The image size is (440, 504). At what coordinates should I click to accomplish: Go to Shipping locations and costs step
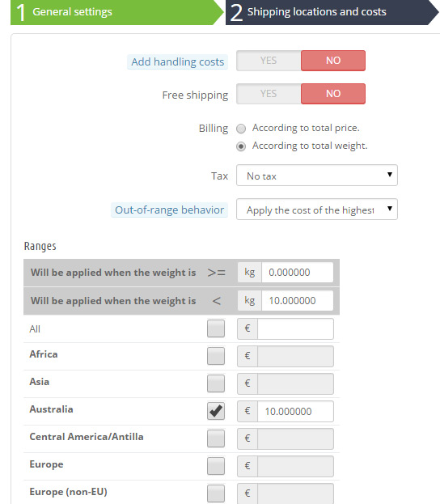332,12
